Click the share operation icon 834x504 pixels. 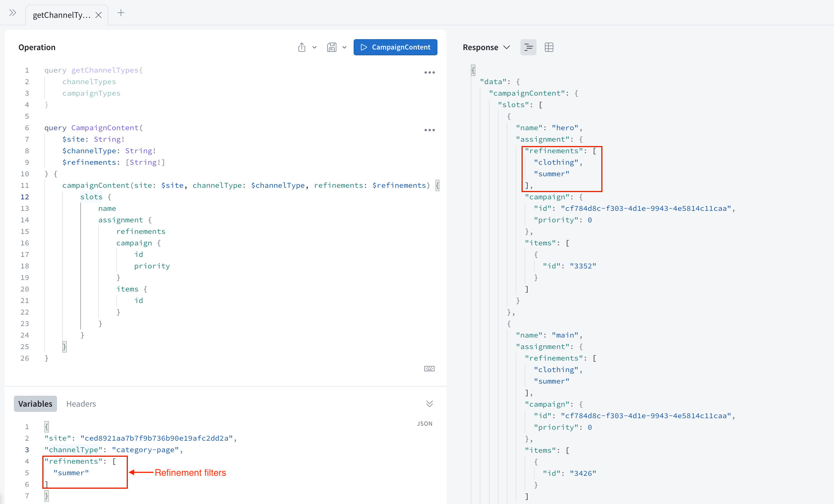tap(302, 48)
